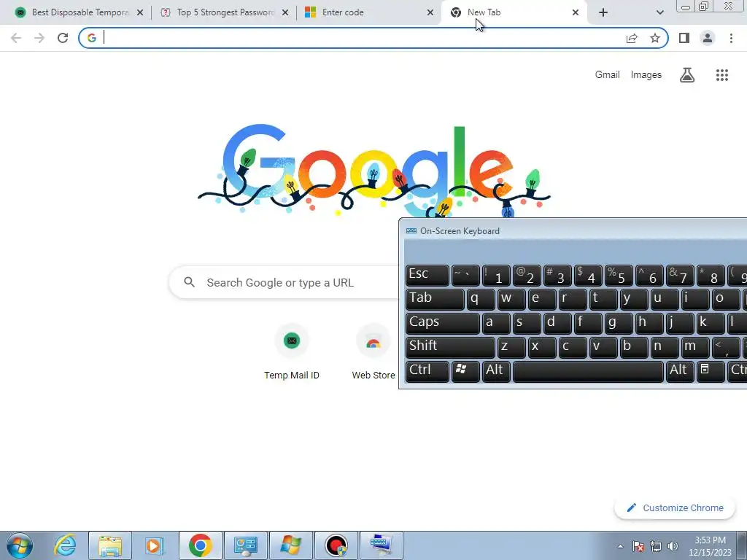Open Windows Media Player from taskbar
Viewport: 747px width, 560px height.
155,545
